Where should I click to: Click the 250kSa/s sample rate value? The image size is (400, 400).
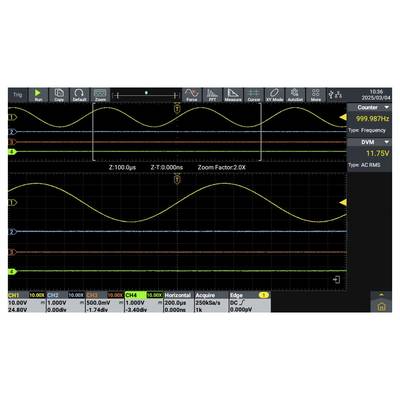point(208,303)
